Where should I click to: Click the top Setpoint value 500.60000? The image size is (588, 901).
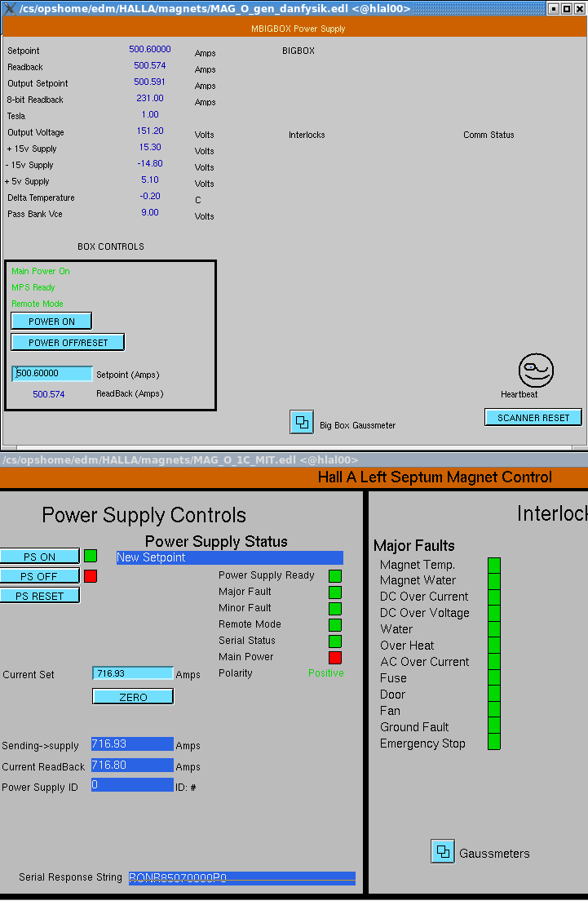click(x=150, y=50)
